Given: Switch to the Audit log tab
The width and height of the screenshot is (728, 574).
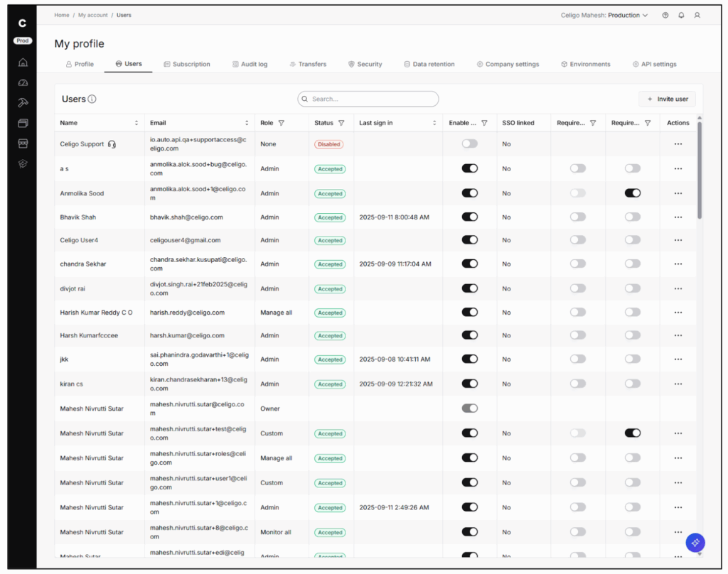Looking at the screenshot, I should (x=250, y=64).
